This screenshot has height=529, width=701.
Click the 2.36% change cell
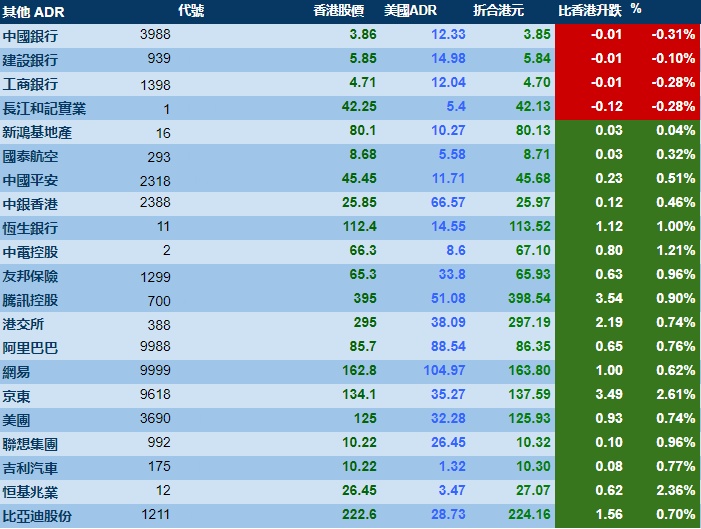[676, 491]
